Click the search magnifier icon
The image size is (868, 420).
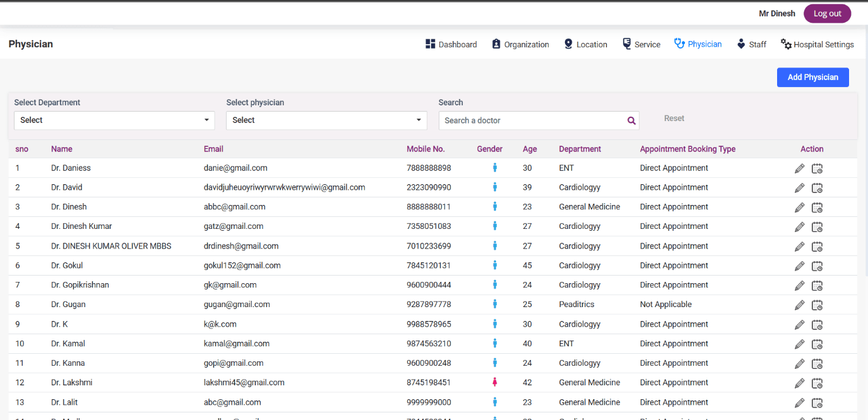[631, 120]
